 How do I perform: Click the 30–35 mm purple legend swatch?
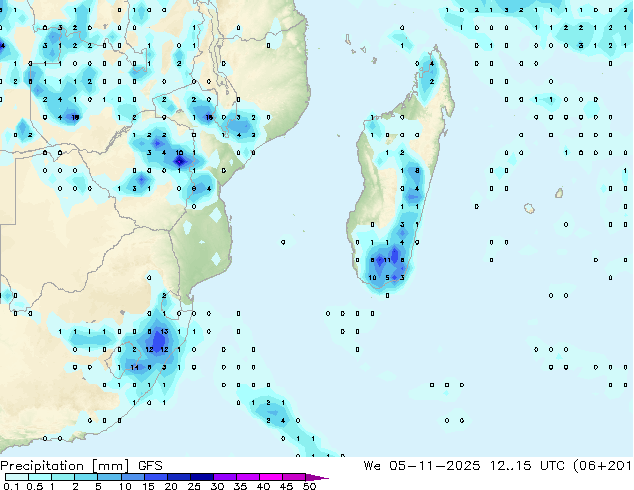(225, 477)
